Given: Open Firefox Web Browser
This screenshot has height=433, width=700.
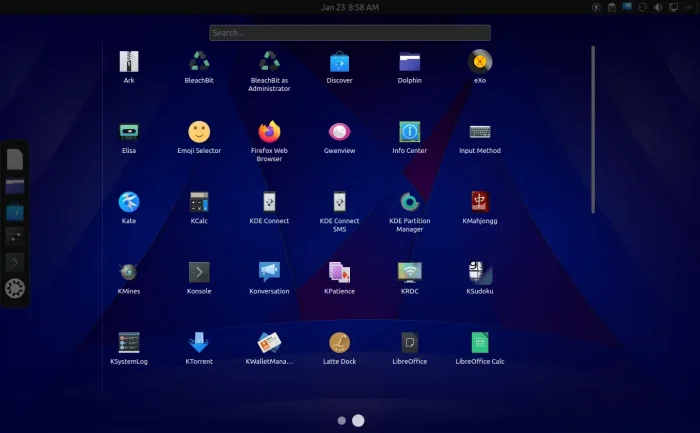Looking at the screenshot, I should click(269, 132).
